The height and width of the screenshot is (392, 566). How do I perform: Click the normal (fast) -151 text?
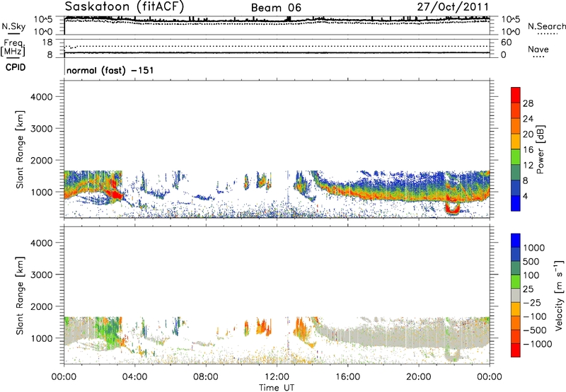[x=110, y=70]
